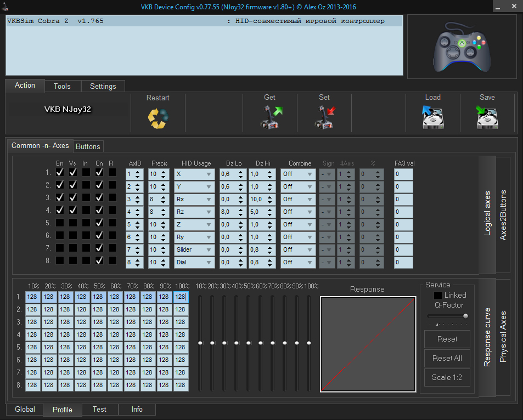Image resolution: width=523 pixels, height=420 pixels.
Task: Click the Save hard-disk icon
Action: click(x=487, y=117)
